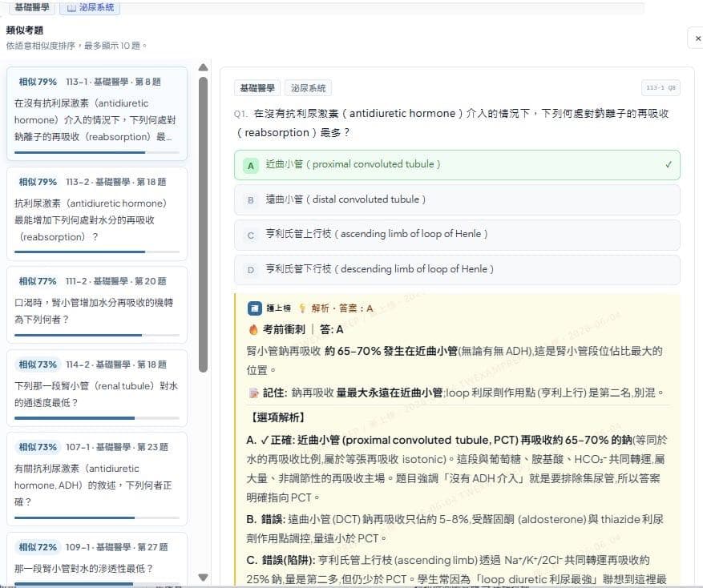Click the letter A badge icon

click(x=251, y=165)
